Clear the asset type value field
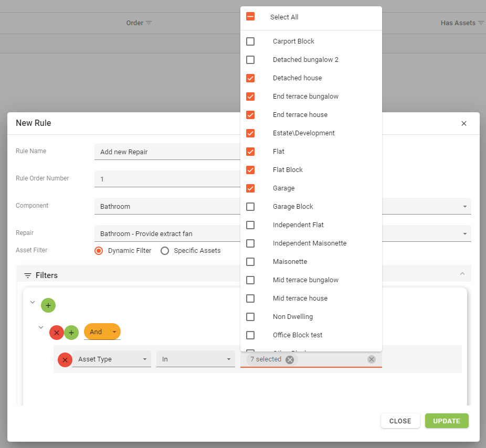This screenshot has height=448, width=486. (372, 359)
